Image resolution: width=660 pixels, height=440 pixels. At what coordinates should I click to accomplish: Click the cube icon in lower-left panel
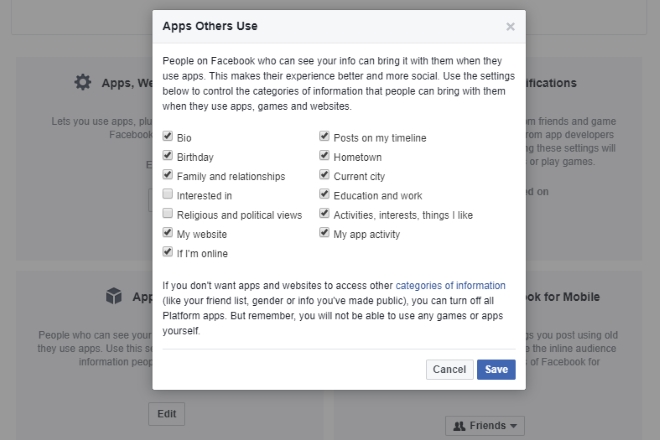coord(113,296)
